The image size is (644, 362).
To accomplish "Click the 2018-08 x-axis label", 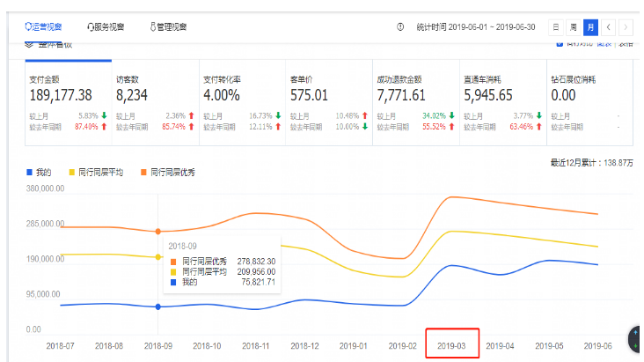I will click(109, 346).
